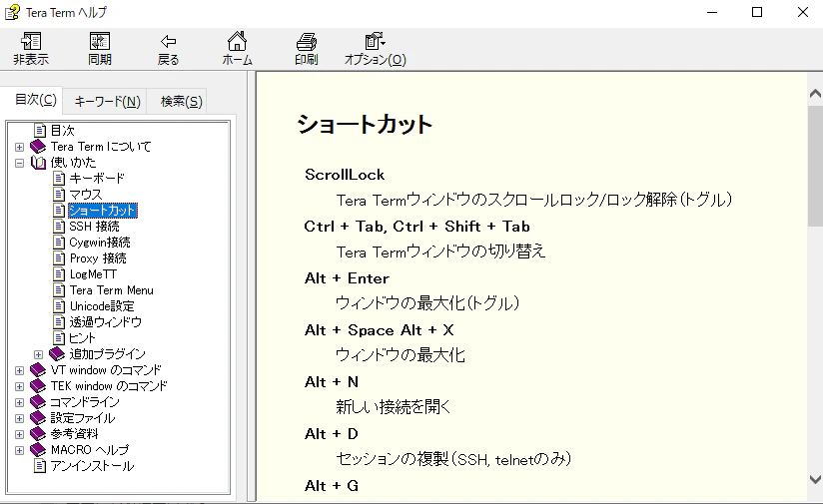Click the page icon beside キーボード
823x504 pixels.
tap(59, 179)
